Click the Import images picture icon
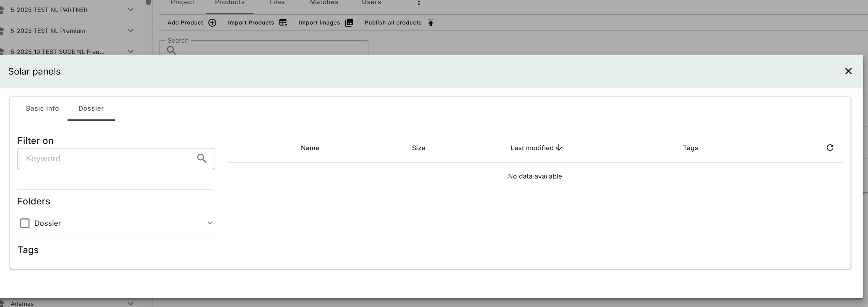 point(349,23)
